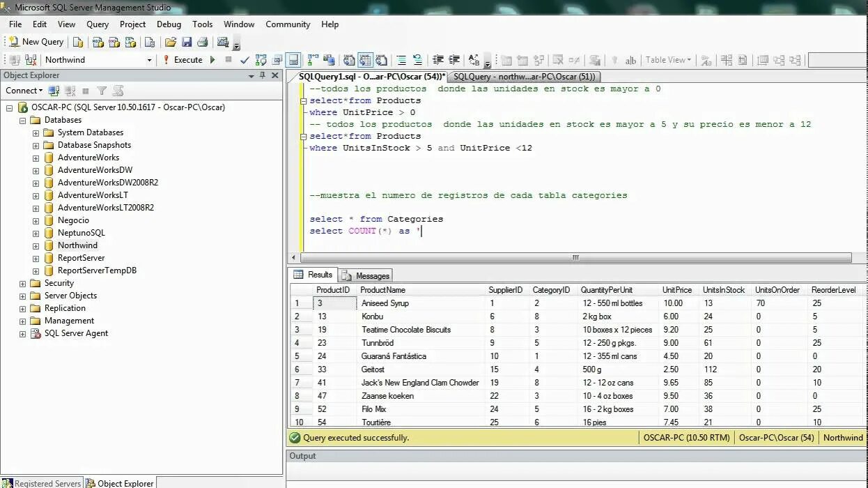This screenshot has height=488, width=868.
Task: Toggle Include Client Statistics
Action: point(330,60)
